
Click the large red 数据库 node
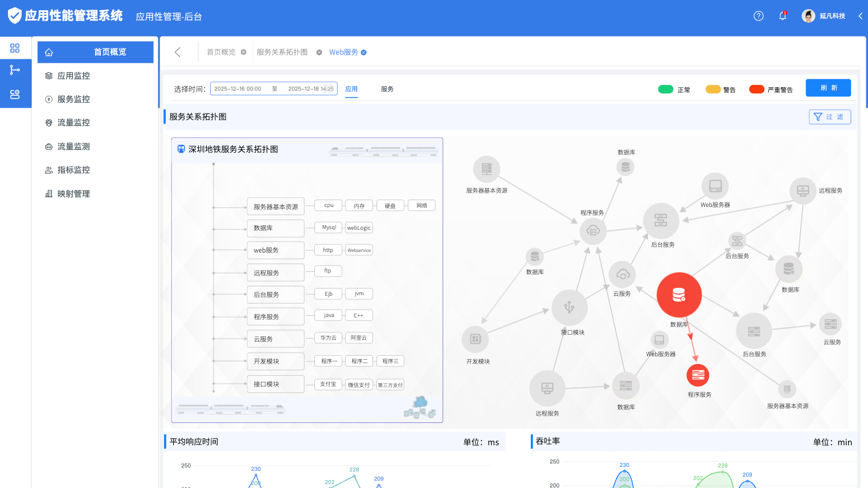click(678, 295)
